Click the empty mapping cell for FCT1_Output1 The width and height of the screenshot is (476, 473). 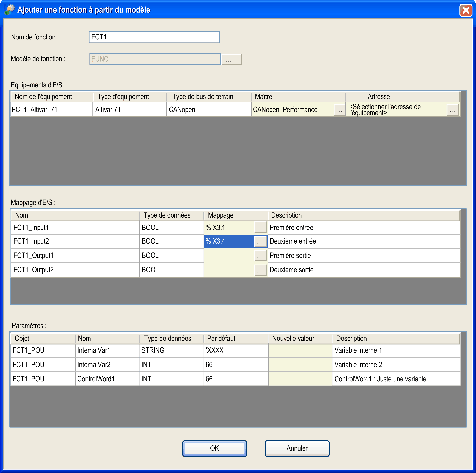point(229,256)
